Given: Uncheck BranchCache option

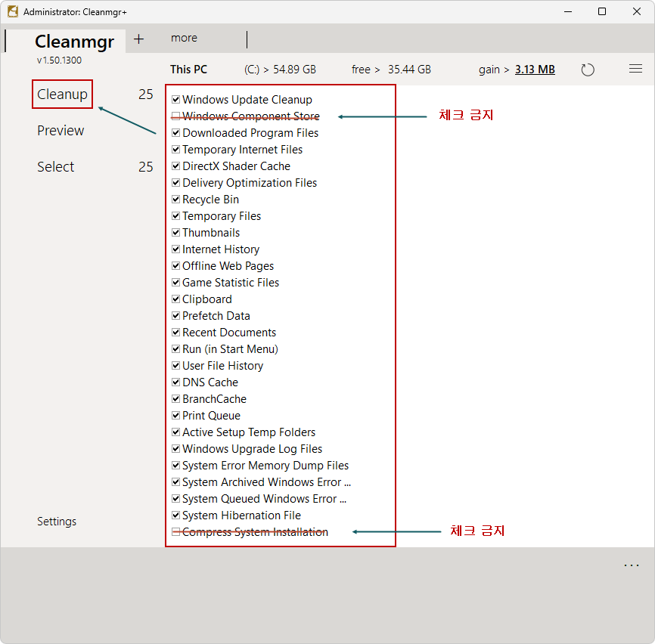Looking at the screenshot, I should coord(176,399).
